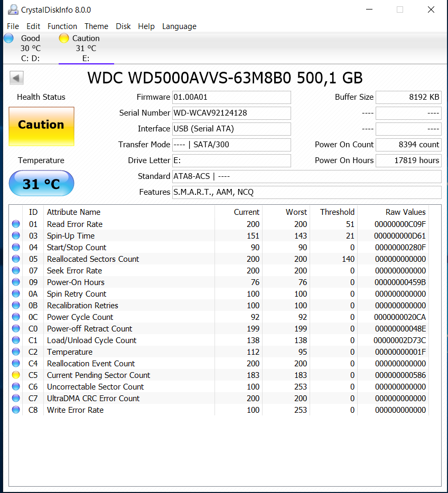The width and height of the screenshot is (448, 493).
Task: Click the Serial Number field WD-WCAV92124128
Action: coord(231,113)
